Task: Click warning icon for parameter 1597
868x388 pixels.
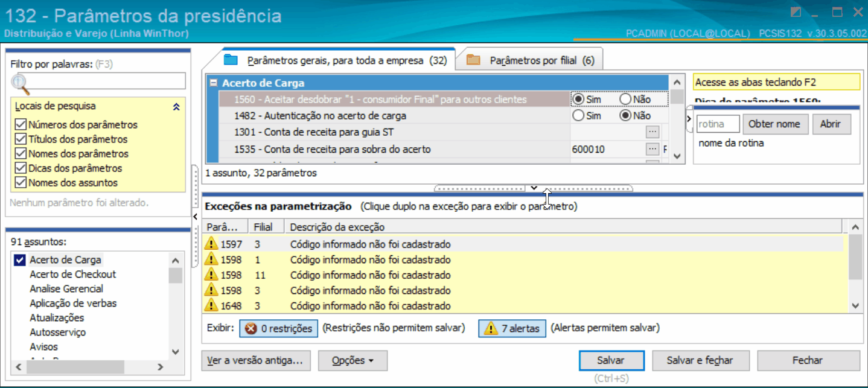Action: pos(211,244)
